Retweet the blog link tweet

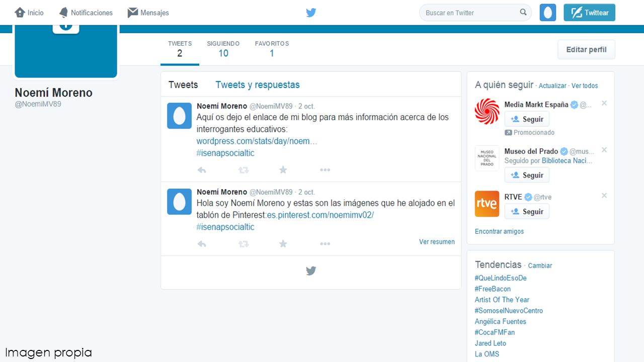pos(244,170)
